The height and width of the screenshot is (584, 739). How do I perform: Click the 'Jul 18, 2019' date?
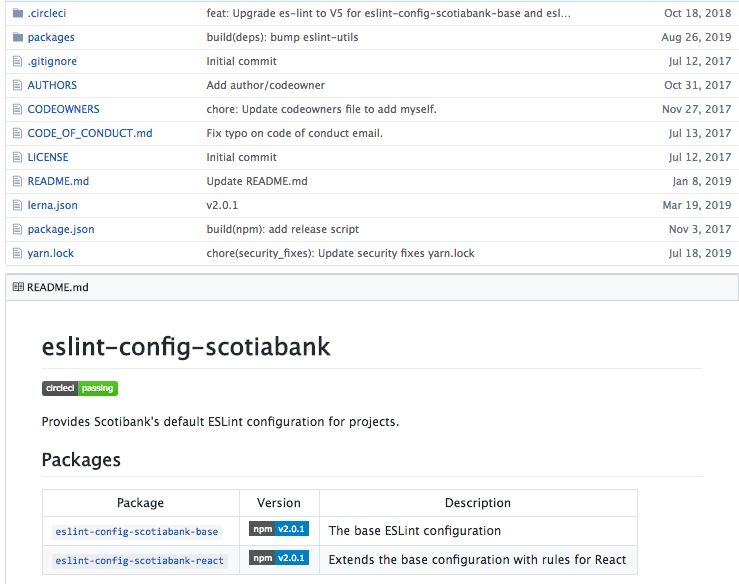click(x=700, y=254)
